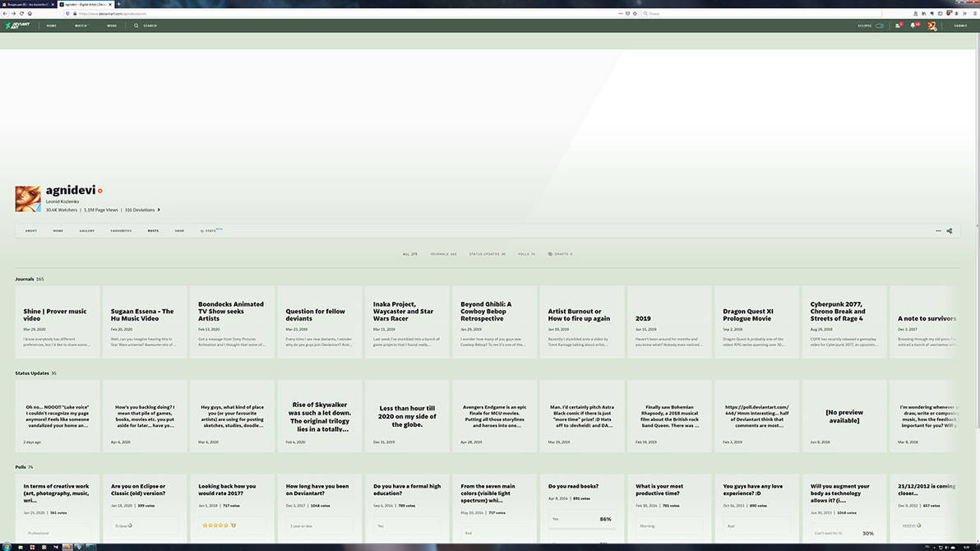Click the Home link in header
The height and width of the screenshot is (551, 980).
coord(51,25)
